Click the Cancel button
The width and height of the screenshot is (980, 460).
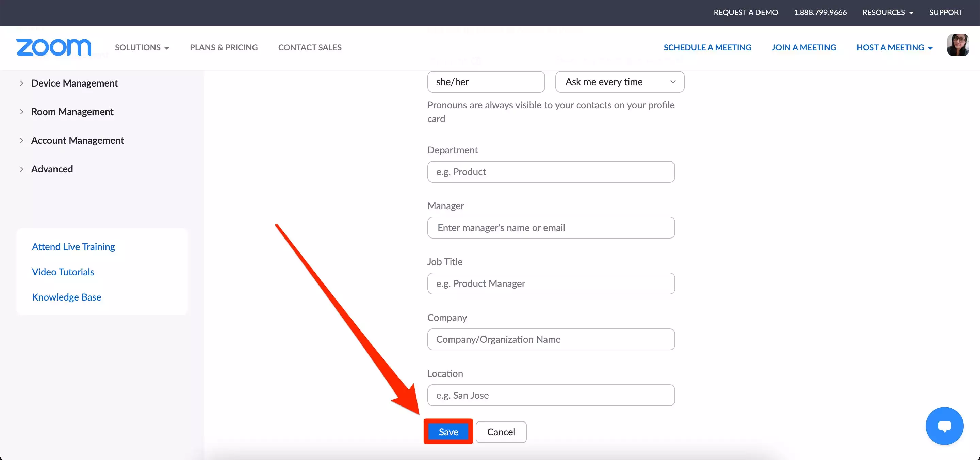click(x=501, y=432)
